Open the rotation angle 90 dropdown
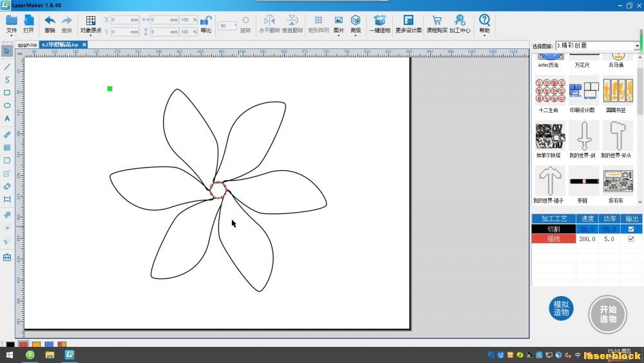 (x=227, y=26)
